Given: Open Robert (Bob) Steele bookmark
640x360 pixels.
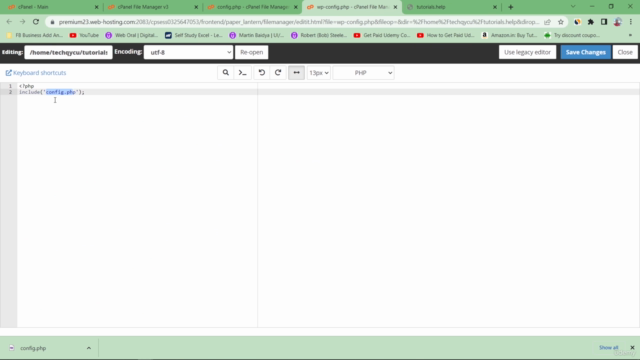Looking at the screenshot, I should 319,36.
